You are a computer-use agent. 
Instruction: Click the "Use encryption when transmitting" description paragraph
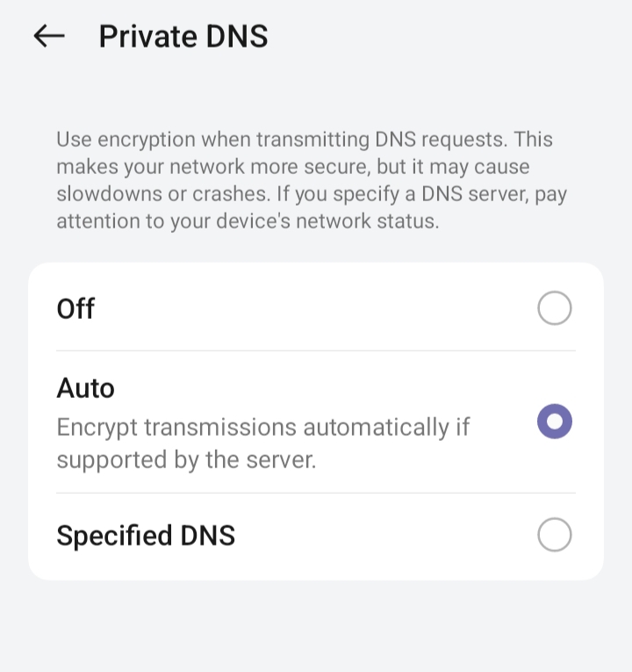click(304, 180)
